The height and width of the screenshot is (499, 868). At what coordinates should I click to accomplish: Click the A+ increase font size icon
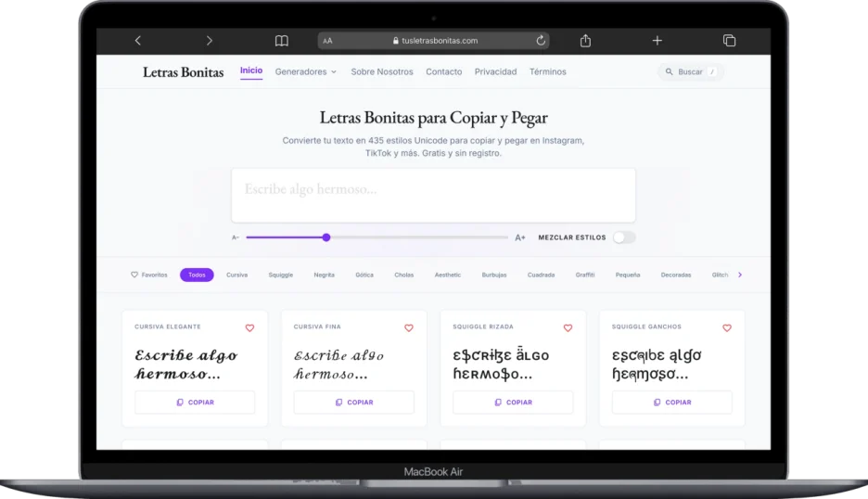(x=520, y=237)
